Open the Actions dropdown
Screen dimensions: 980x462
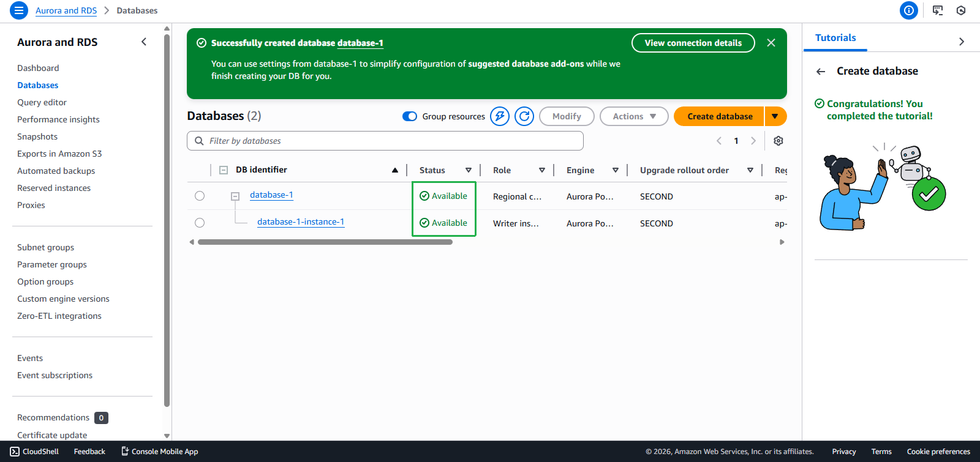(x=634, y=116)
